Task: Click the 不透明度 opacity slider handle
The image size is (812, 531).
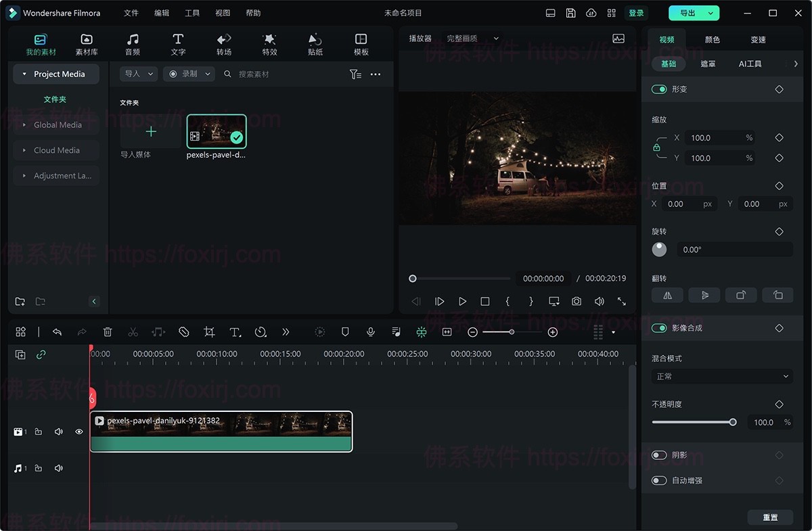Action: 733,422
